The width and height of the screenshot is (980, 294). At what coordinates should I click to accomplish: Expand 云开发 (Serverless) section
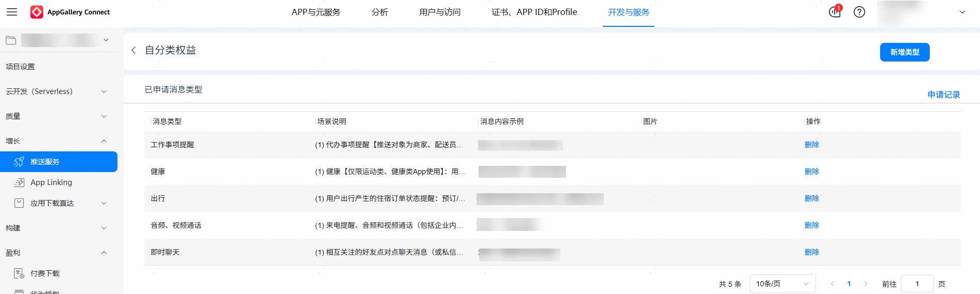pyautogui.click(x=104, y=91)
